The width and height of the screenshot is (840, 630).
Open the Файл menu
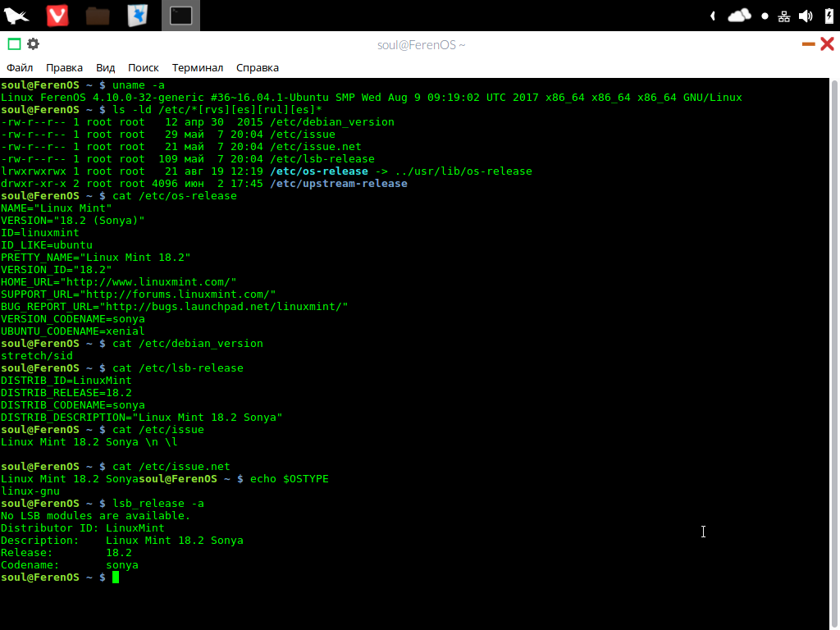pos(20,68)
